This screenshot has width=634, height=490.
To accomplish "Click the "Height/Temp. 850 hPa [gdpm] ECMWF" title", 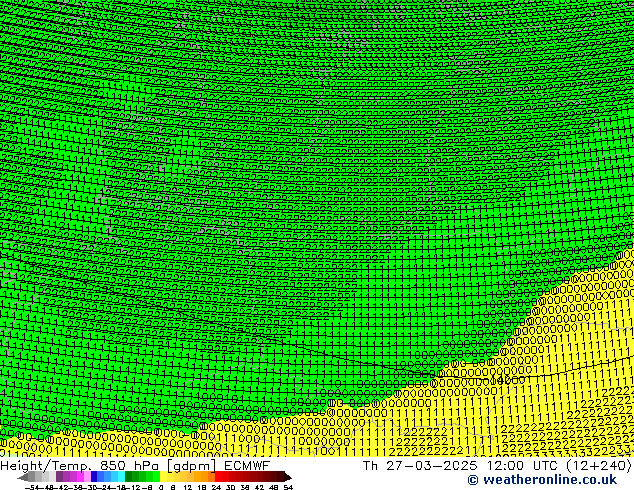I will click(135, 466).
